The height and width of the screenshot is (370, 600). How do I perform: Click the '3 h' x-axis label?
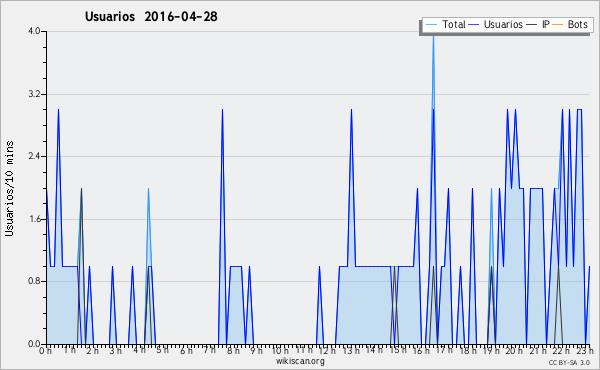(x=116, y=351)
